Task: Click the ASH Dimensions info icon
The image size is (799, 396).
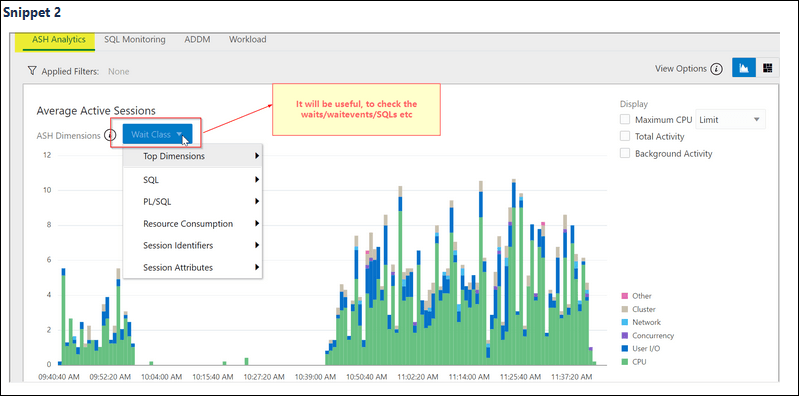Action: coord(110,136)
